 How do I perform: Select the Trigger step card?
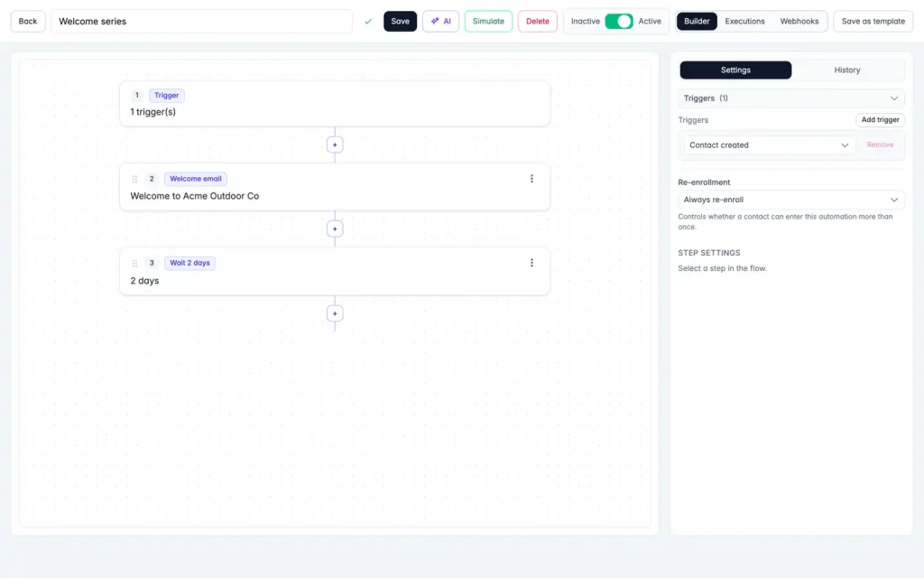pos(335,104)
